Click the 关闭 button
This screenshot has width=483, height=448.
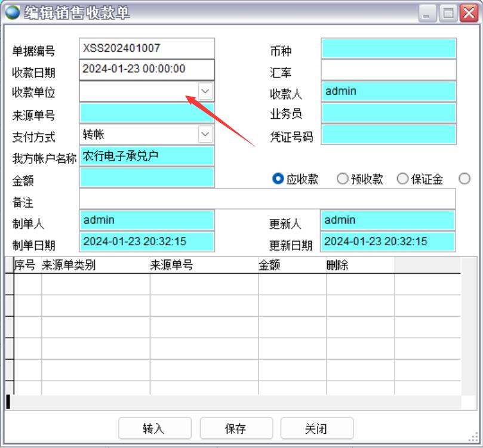point(317,428)
